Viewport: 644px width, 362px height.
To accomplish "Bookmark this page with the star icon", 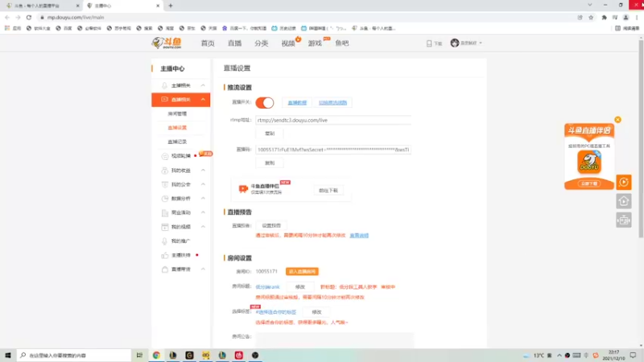I will click(x=591, y=17).
